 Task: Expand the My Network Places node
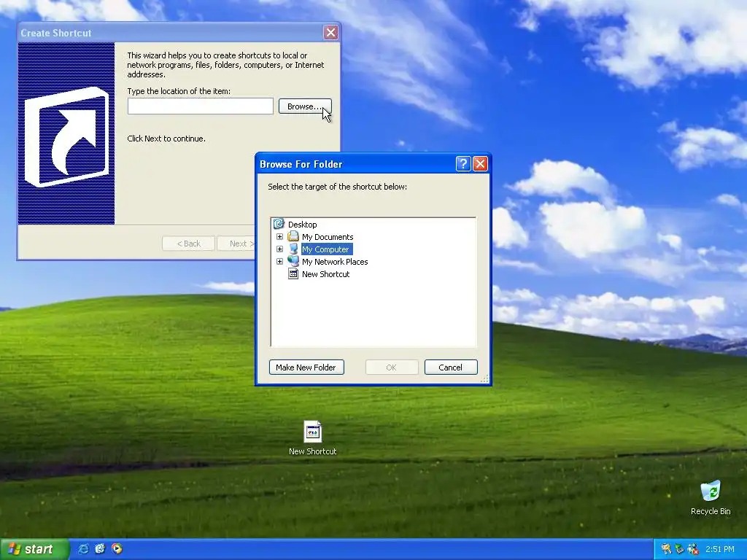(x=279, y=262)
